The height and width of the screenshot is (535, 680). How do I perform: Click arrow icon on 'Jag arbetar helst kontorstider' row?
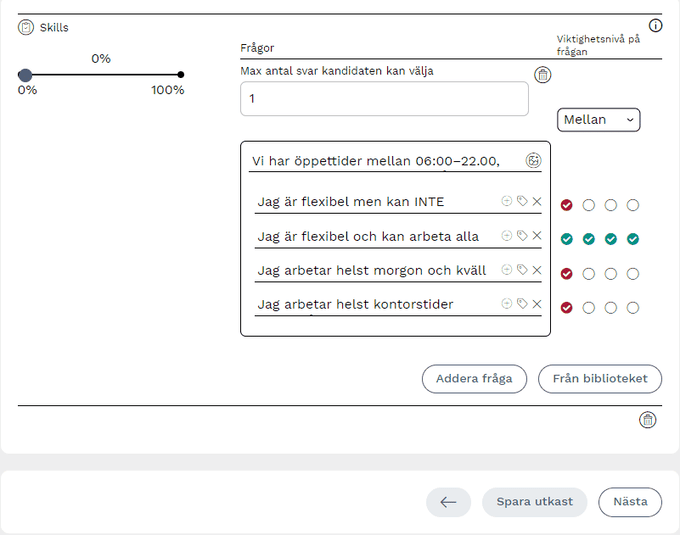click(x=507, y=304)
